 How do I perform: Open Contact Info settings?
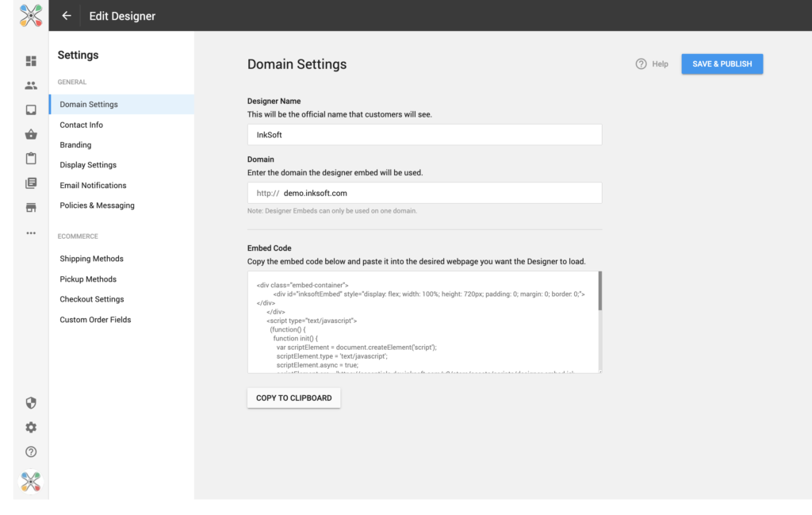pyautogui.click(x=82, y=125)
